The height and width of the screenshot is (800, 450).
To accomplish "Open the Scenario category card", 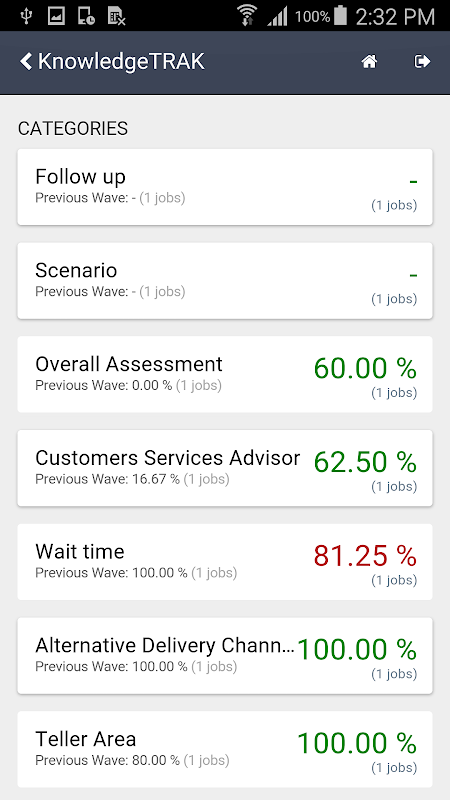I will [x=225, y=281].
